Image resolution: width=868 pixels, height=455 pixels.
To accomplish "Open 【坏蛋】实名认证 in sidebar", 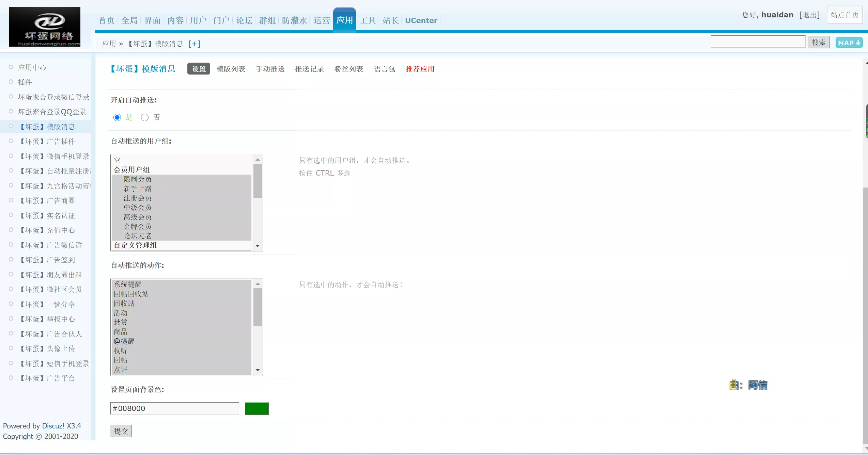I will [47, 215].
